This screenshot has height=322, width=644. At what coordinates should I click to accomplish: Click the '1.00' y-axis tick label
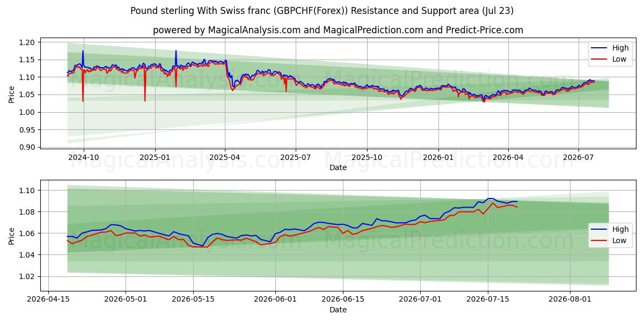click(28, 112)
